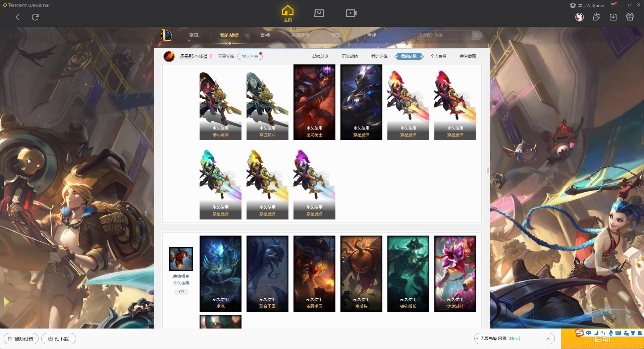Toggle Sogou 中 Chinese/English input mode
The image size is (644, 349).
click(x=589, y=333)
